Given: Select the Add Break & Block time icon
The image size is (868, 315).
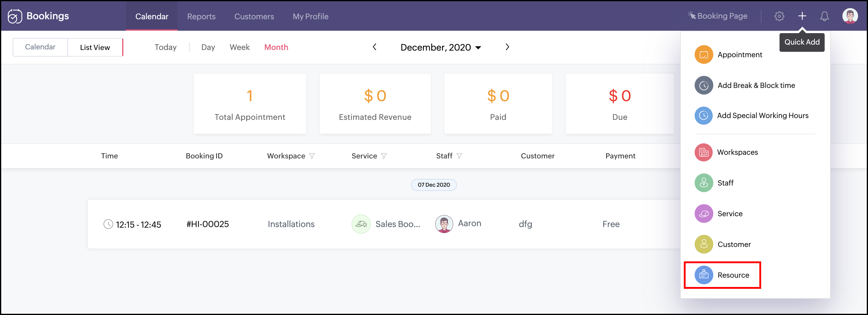Looking at the screenshot, I should point(704,85).
